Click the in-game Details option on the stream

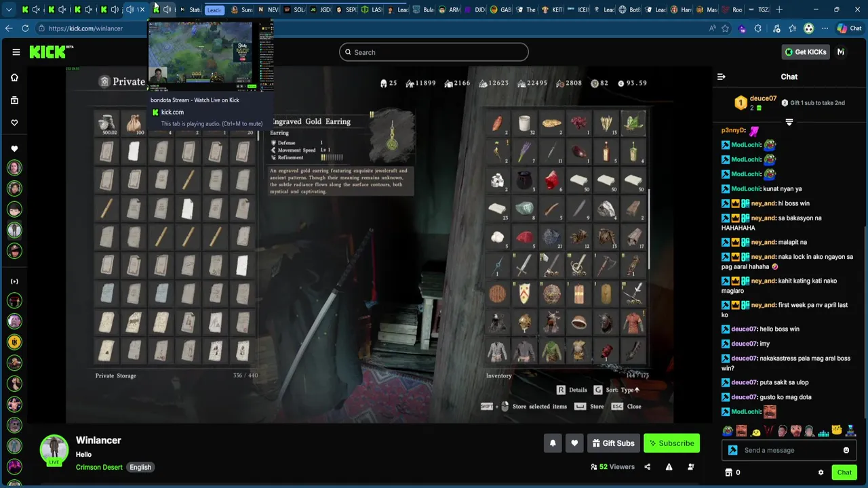572,390
